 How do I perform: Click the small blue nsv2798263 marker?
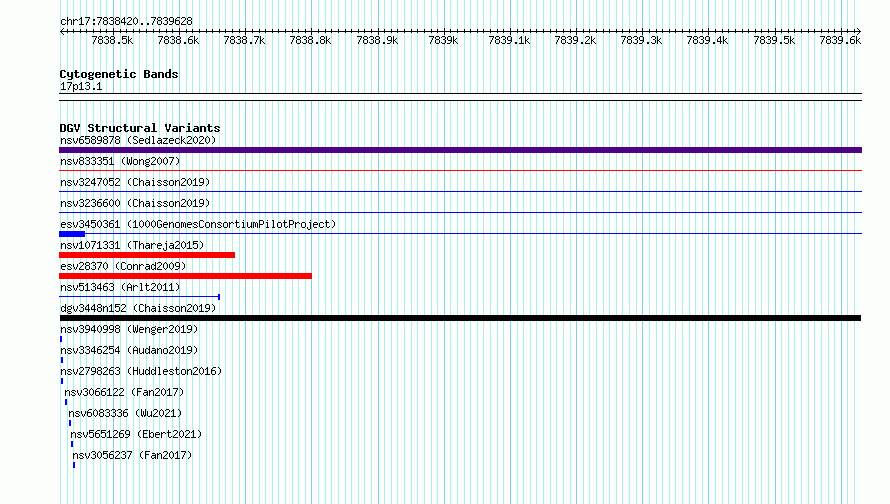pos(62,381)
